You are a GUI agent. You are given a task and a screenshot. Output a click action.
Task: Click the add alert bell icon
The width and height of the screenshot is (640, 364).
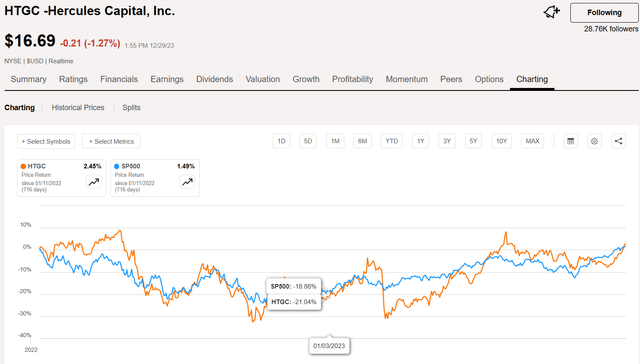(551, 12)
